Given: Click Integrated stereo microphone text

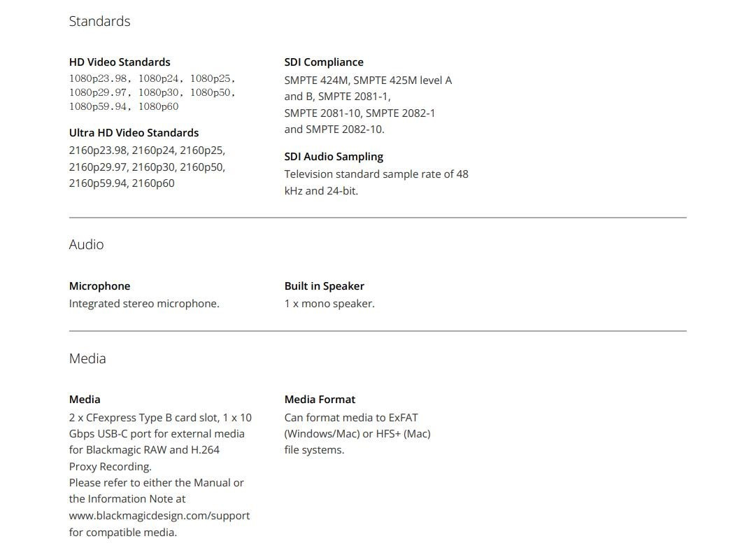Looking at the screenshot, I should (x=144, y=304).
